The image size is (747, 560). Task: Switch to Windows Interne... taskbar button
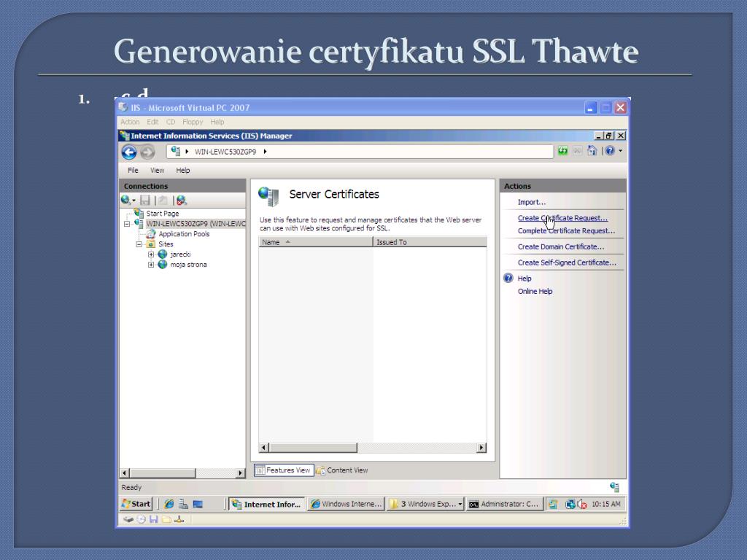click(x=346, y=504)
